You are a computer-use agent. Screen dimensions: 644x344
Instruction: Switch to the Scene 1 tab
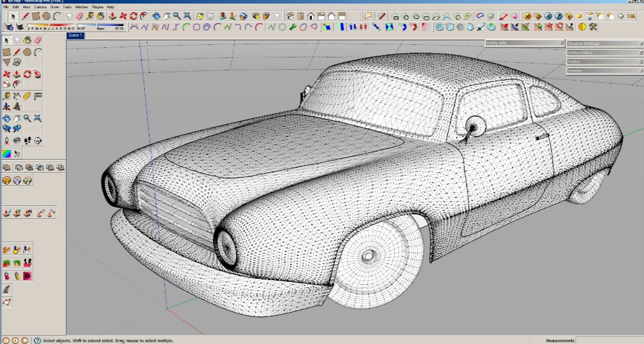[75, 36]
